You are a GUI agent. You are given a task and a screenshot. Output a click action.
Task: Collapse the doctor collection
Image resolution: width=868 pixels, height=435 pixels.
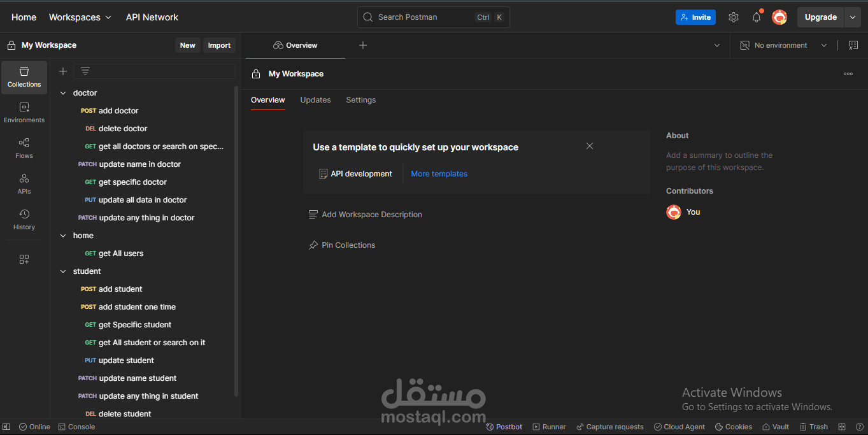click(x=63, y=92)
